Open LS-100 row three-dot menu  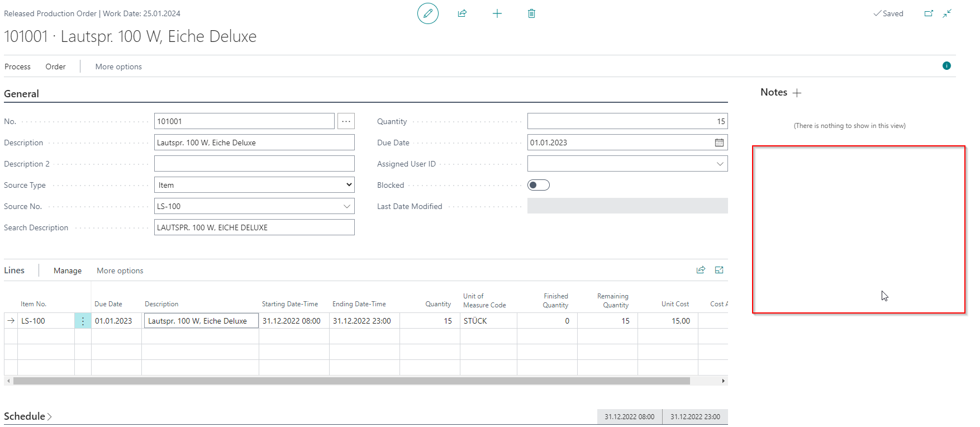[83, 321]
